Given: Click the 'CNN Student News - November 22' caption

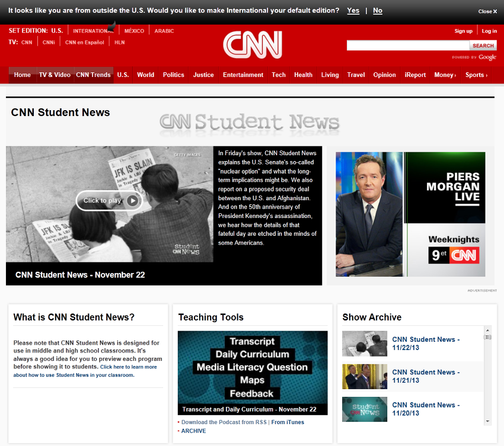Looking at the screenshot, I should pos(80,275).
